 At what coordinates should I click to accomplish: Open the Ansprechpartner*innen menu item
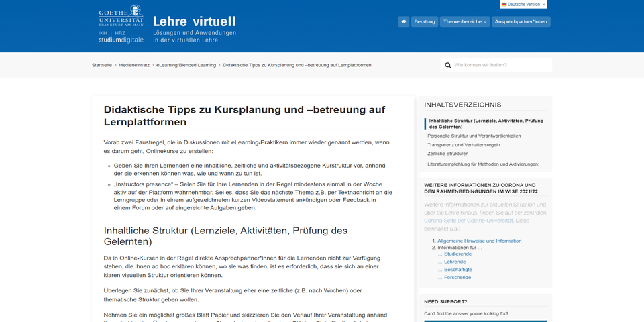[521, 21]
